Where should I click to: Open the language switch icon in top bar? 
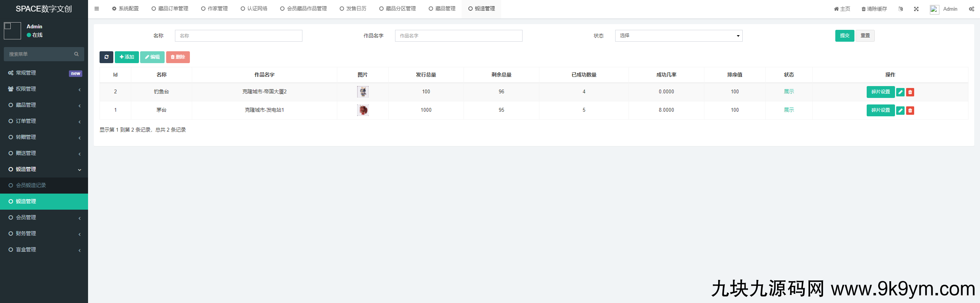(900, 9)
